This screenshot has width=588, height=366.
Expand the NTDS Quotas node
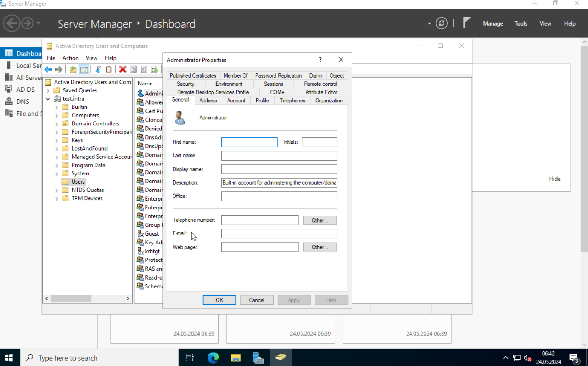pyautogui.click(x=57, y=190)
